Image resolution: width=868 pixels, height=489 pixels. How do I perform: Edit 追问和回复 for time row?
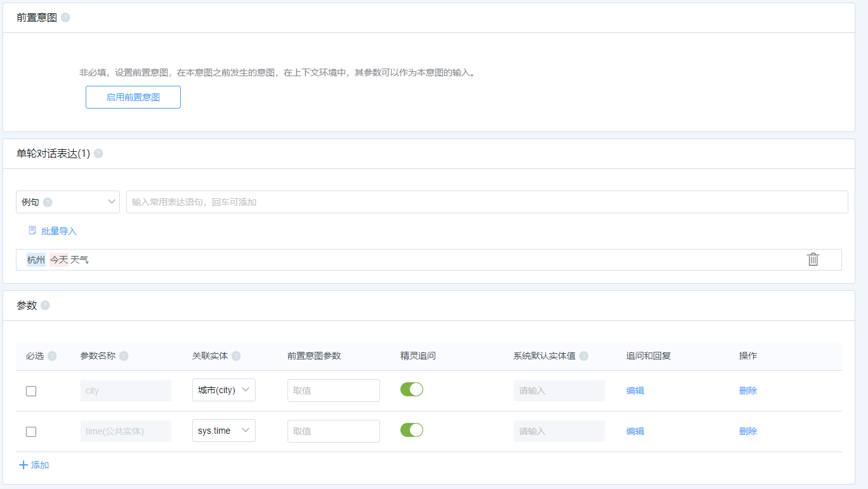pyautogui.click(x=635, y=431)
